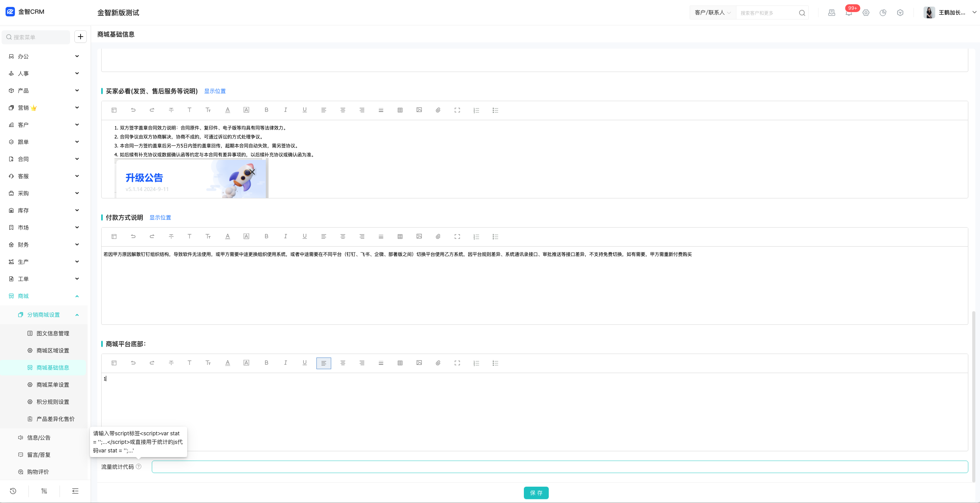Screen dimensions: 980x503
Task: Click the 金智CRM logo
Action: 25,12
